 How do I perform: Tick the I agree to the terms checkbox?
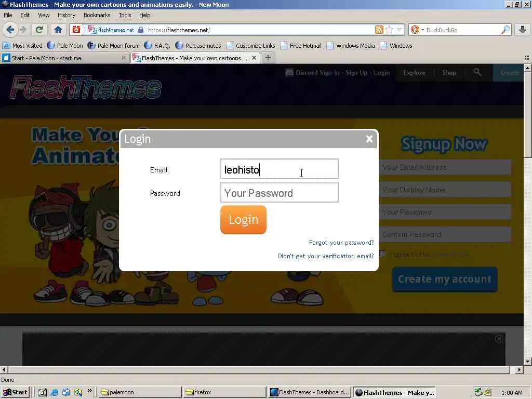tap(383, 254)
